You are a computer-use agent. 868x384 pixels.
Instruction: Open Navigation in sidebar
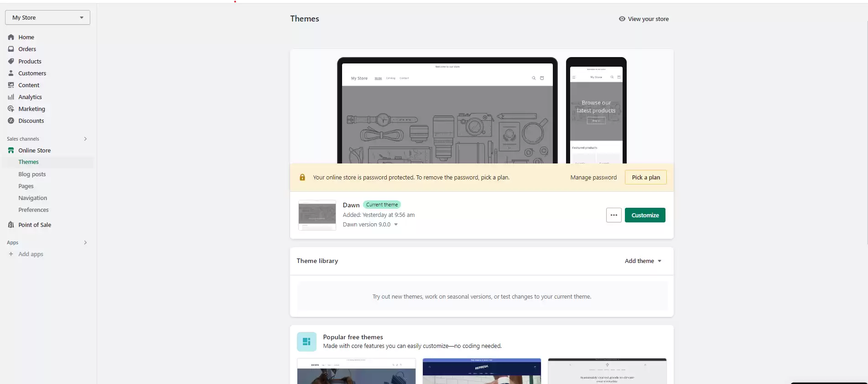[33, 198]
